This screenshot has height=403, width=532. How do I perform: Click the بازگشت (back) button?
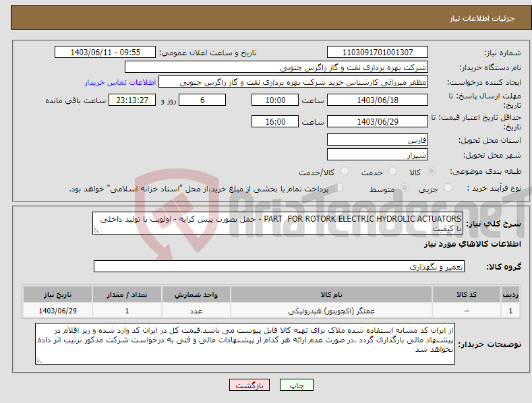coord(249,385)
